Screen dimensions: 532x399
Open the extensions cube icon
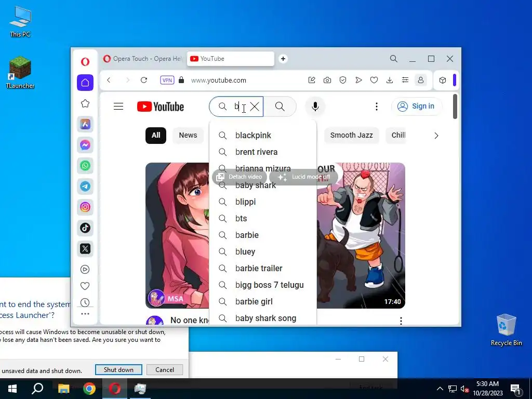443,80
